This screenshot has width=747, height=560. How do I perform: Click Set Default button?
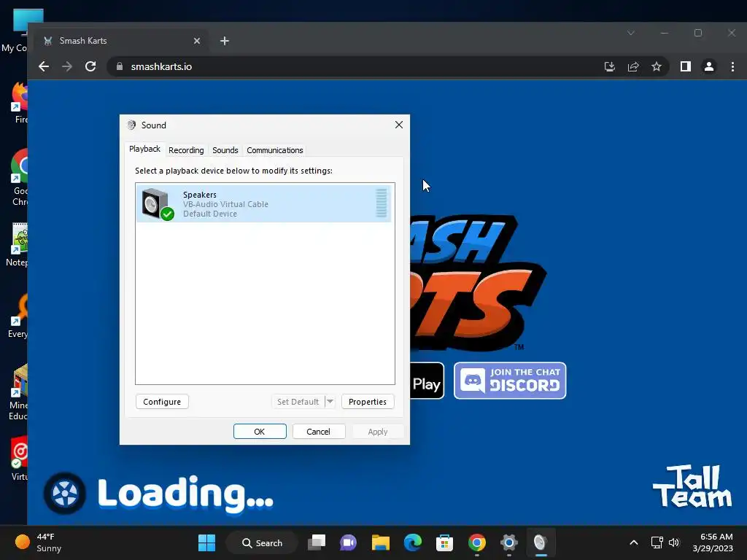click(x=298, y=402)
